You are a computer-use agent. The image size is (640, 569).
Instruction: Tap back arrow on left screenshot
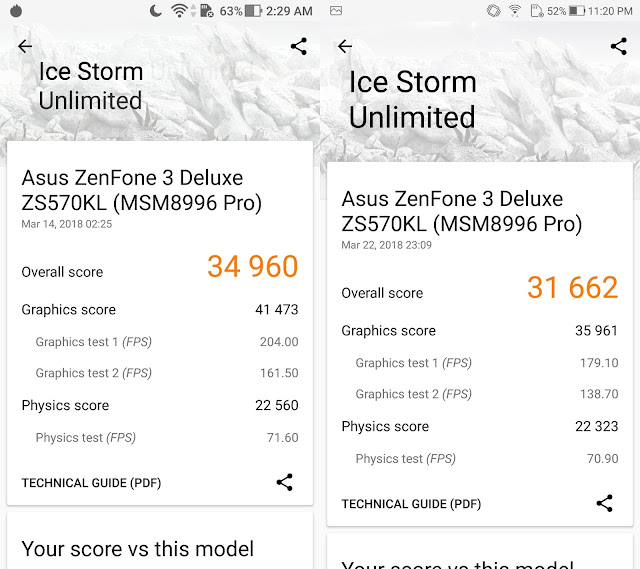pyautogui.click(x=25, y=47)
